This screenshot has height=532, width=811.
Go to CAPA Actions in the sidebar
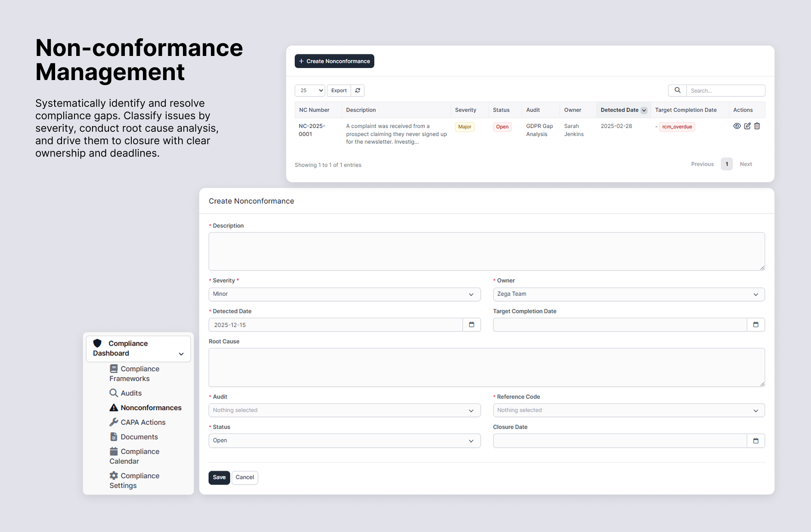(x=142, y=422)
